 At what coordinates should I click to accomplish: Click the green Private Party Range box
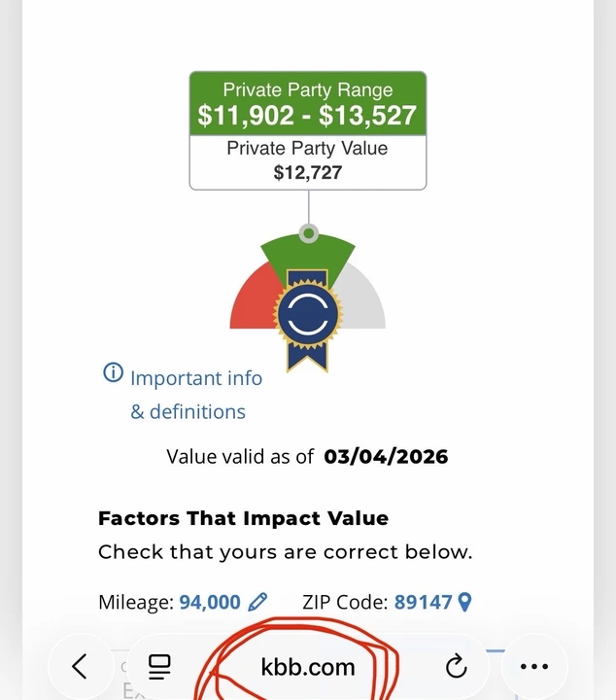tap(308, 104)
